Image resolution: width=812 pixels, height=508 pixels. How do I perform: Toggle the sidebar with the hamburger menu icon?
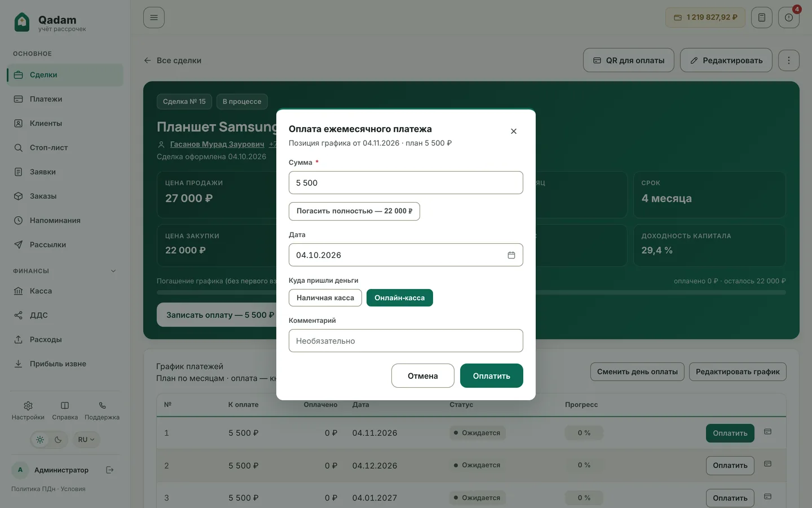154,17
